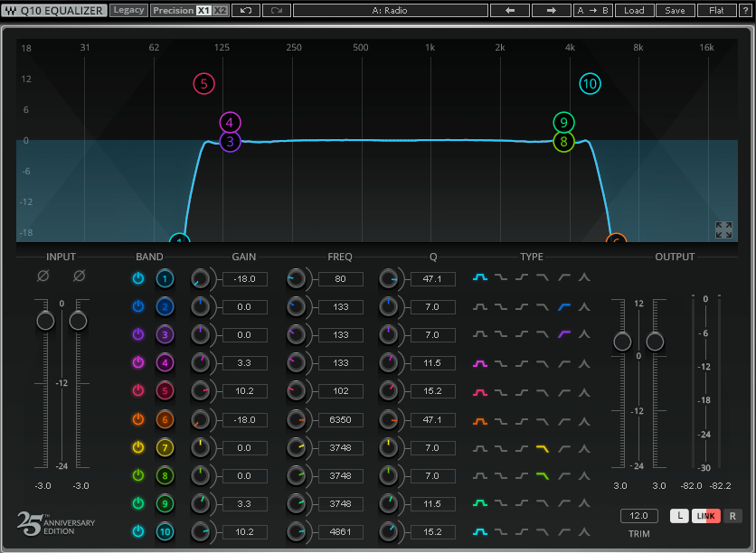Image resolution: width=756 pixels, height=553 pixels.
Task: Open help with the question mark button
Action: point(745,10)
